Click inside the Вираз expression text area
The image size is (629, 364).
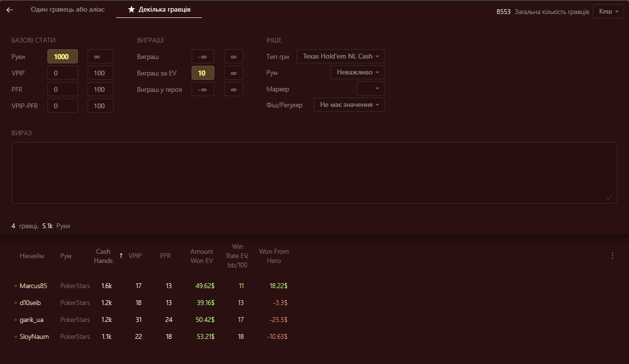click(314, 173)
